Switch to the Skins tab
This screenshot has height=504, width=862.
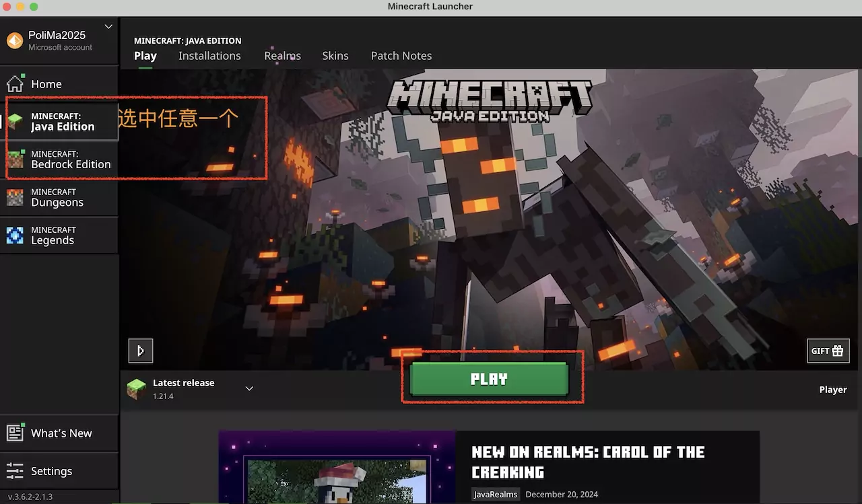[335, 56]
